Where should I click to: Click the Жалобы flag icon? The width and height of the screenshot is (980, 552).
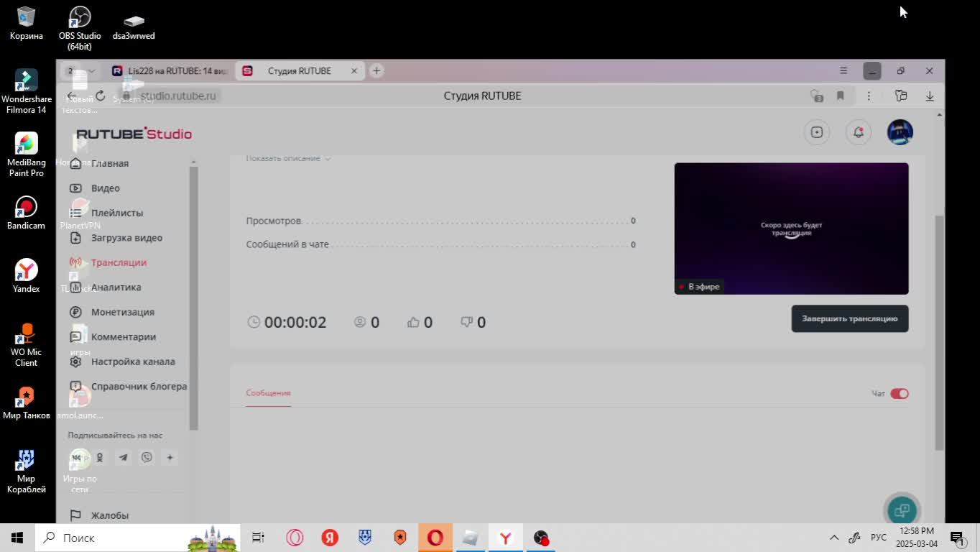point(75,515)
